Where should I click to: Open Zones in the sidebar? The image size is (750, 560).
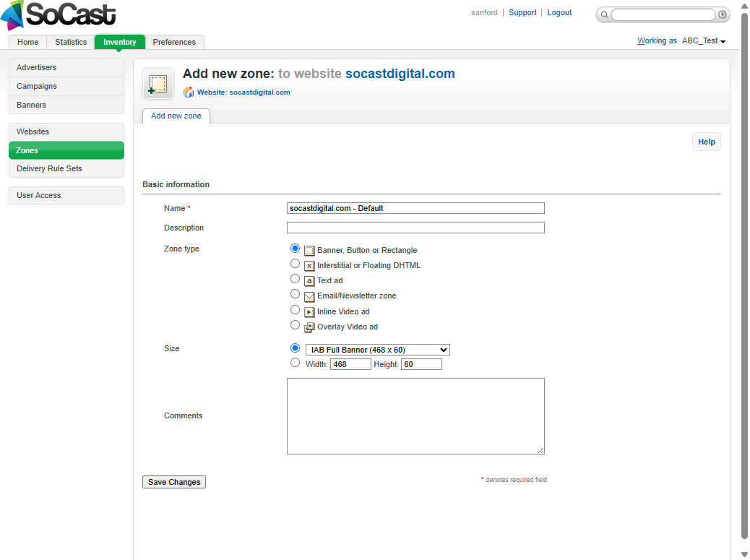point(66,150)
